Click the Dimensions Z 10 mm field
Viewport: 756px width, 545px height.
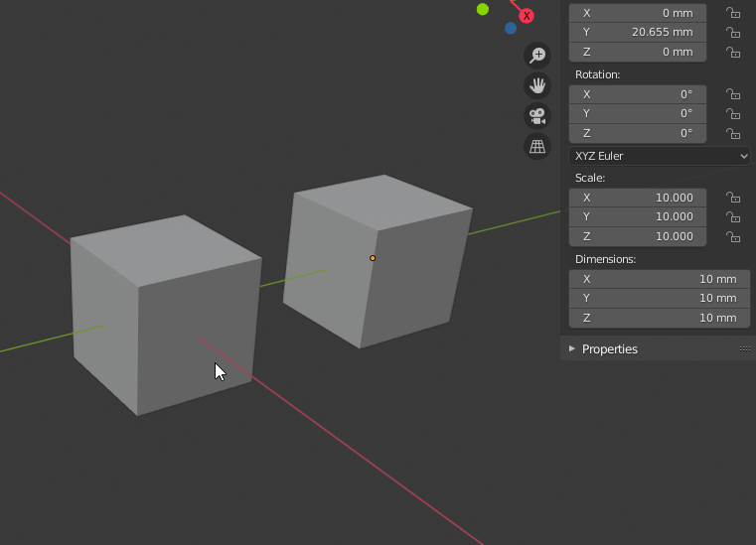click(x=660, y=318)
